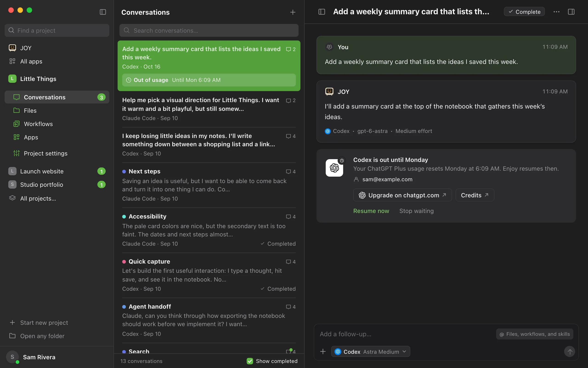Focus the Search conversations field
The width and height of the screenshot is (588, 368).
point(209,30)
